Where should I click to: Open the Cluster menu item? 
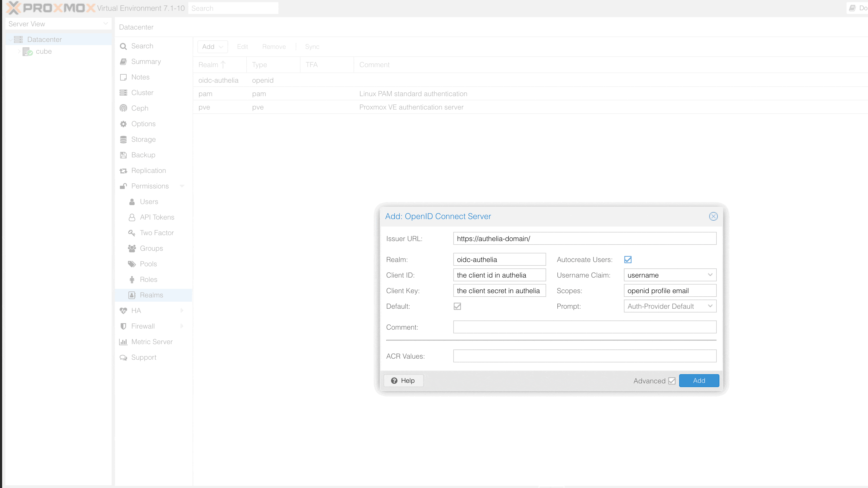(154, 93)
